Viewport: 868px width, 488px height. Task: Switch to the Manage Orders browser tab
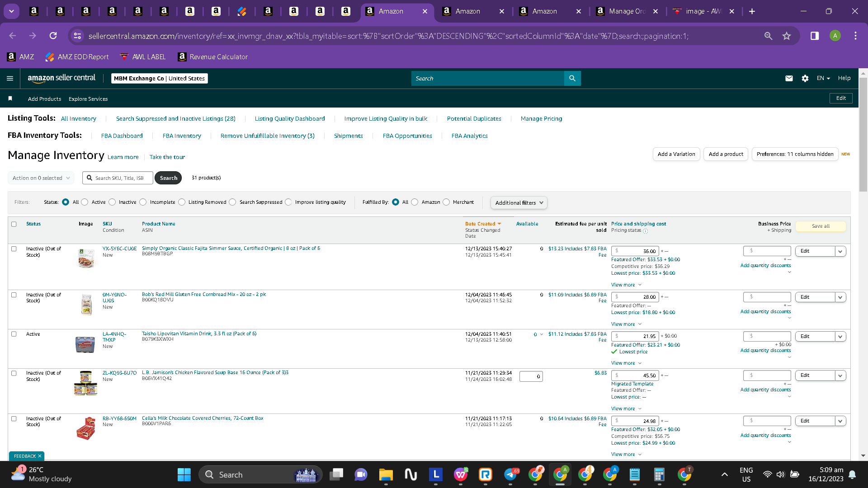click(627, 11)
